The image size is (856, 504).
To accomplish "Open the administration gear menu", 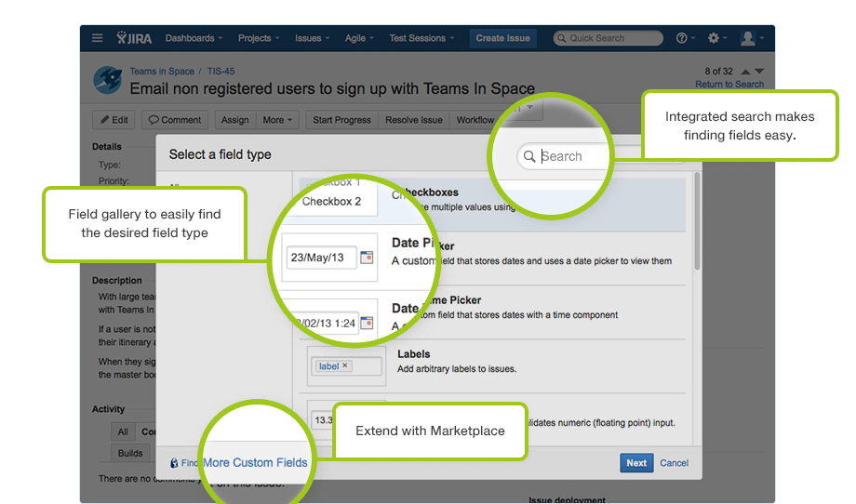I will [x=716, y=38].
